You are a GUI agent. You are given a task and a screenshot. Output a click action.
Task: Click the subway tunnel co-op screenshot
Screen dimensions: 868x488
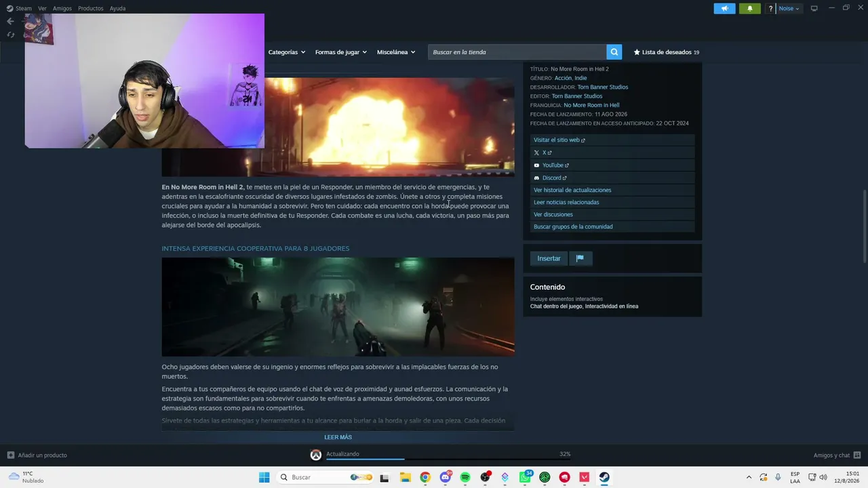pos(338,306)
